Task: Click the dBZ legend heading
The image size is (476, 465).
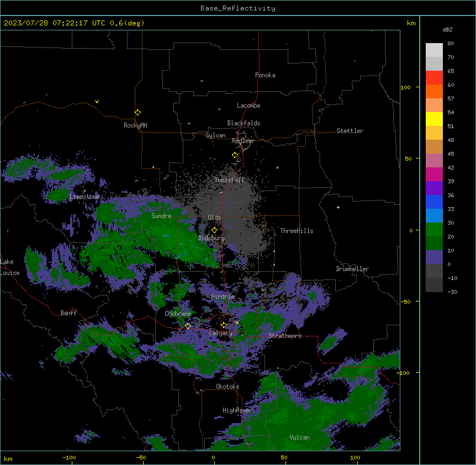Action: (447, 29)
